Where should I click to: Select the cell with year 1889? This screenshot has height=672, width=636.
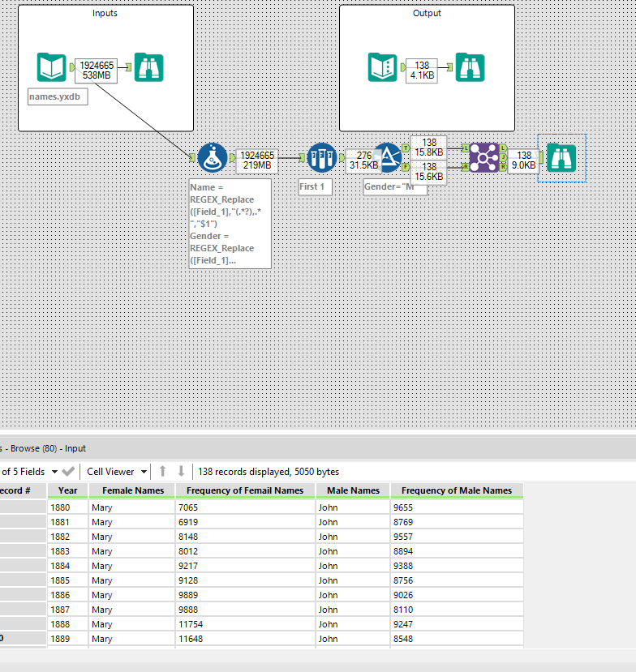[68, 639]
